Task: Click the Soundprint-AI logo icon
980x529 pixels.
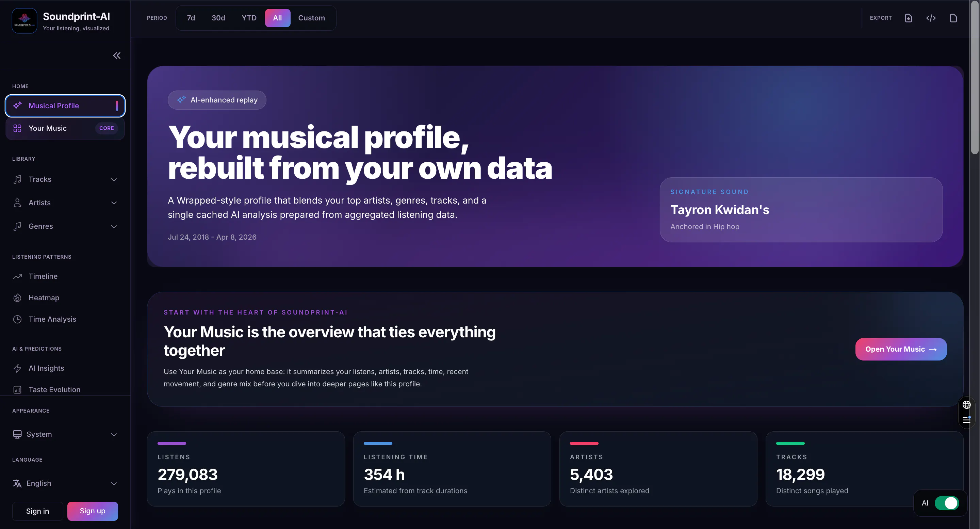Action: (x=24, y=21)
